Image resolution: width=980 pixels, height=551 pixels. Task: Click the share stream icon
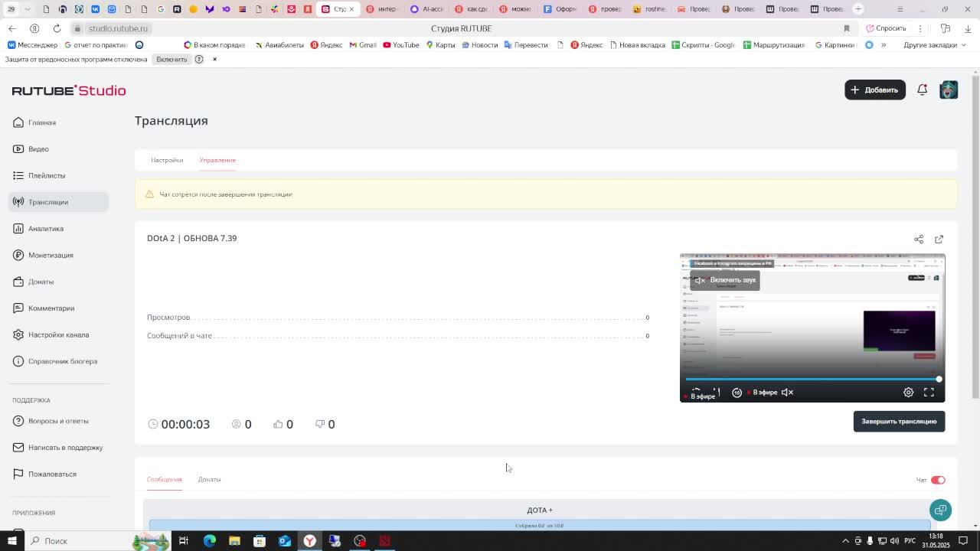919,239
